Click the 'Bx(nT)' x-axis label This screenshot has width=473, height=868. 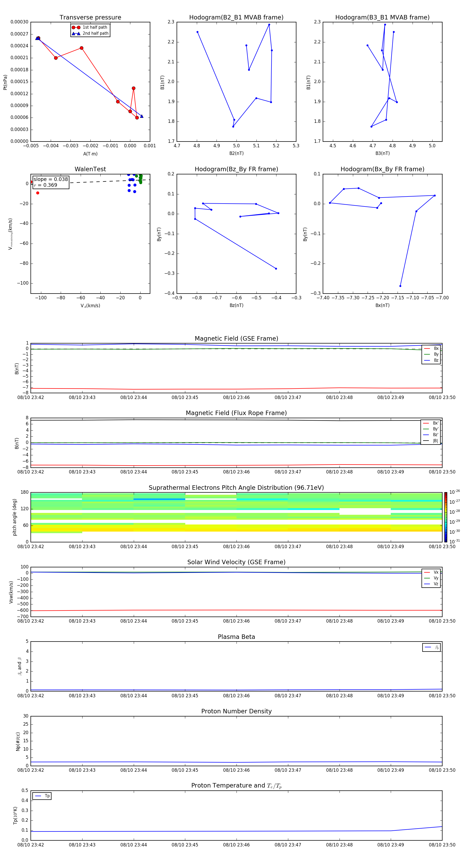tap(382, 305)
